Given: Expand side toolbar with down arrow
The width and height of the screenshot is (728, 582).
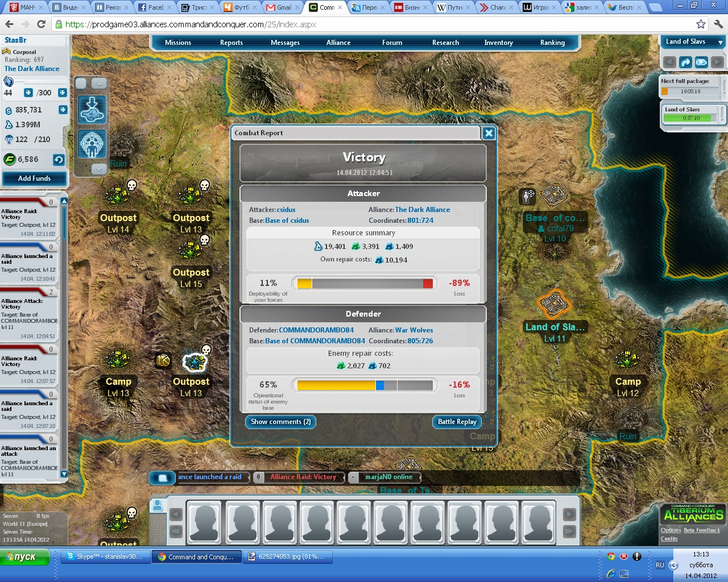Looking at the screenshot, I should (x=99, y=169).
